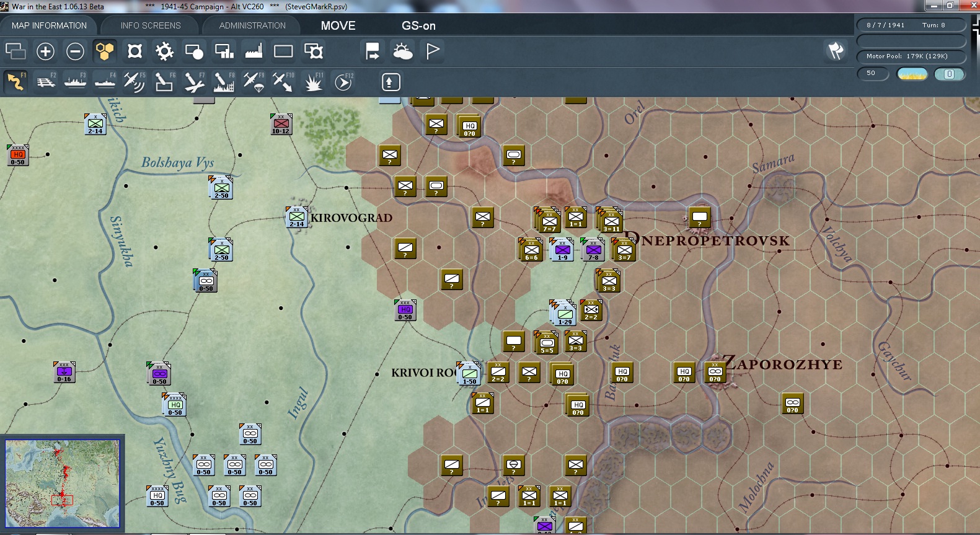Select the 1-29 unit stack
The width and height of the screenshot is (980, 535).
(563, 313)
